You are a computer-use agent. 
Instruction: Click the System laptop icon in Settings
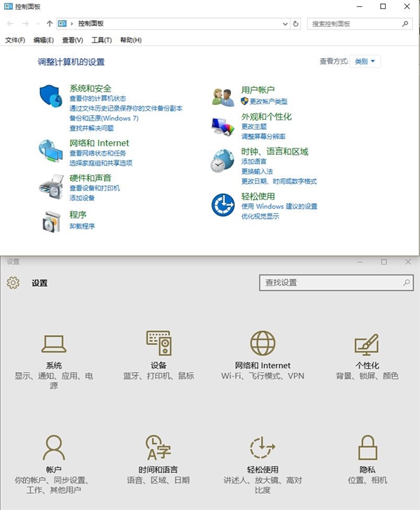pos(54,343)
